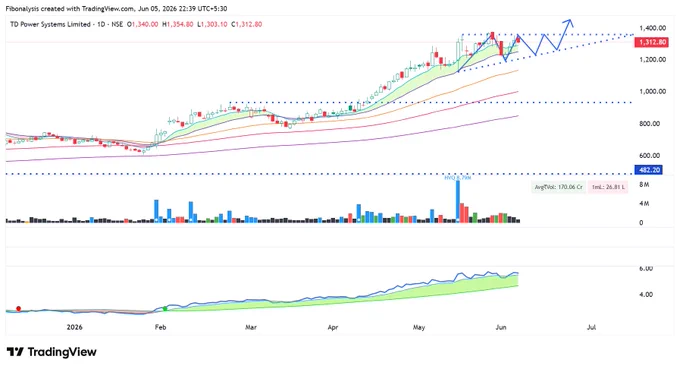Screen dimensions: 680x369
Task: Click the open value O1,340.00
Action: tap(143, 24)
